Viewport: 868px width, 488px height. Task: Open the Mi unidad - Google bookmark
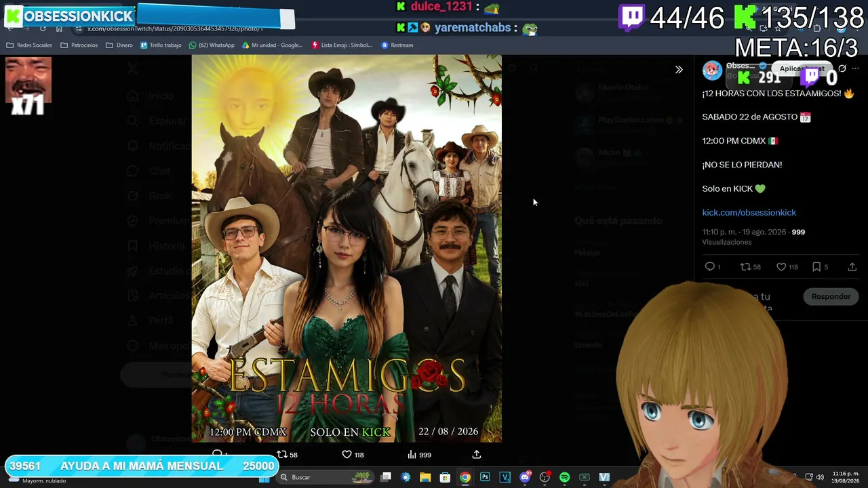pos(272,45)
